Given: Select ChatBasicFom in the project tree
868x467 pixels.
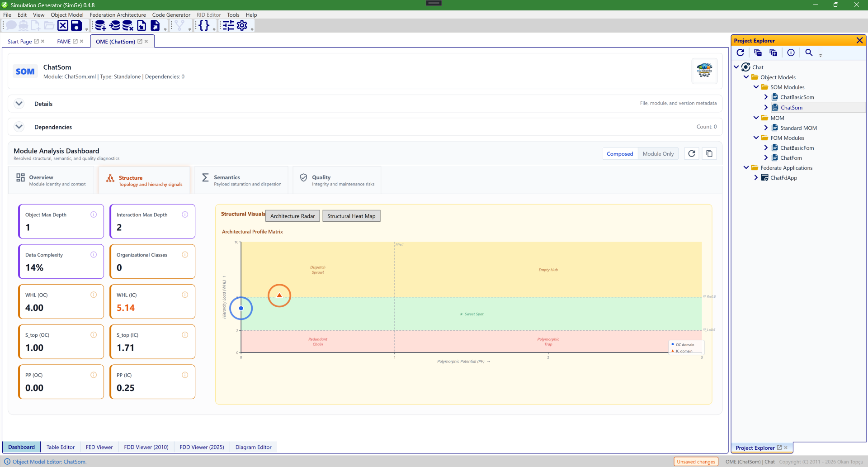Looking at the screenshot, I should point(797,148).
